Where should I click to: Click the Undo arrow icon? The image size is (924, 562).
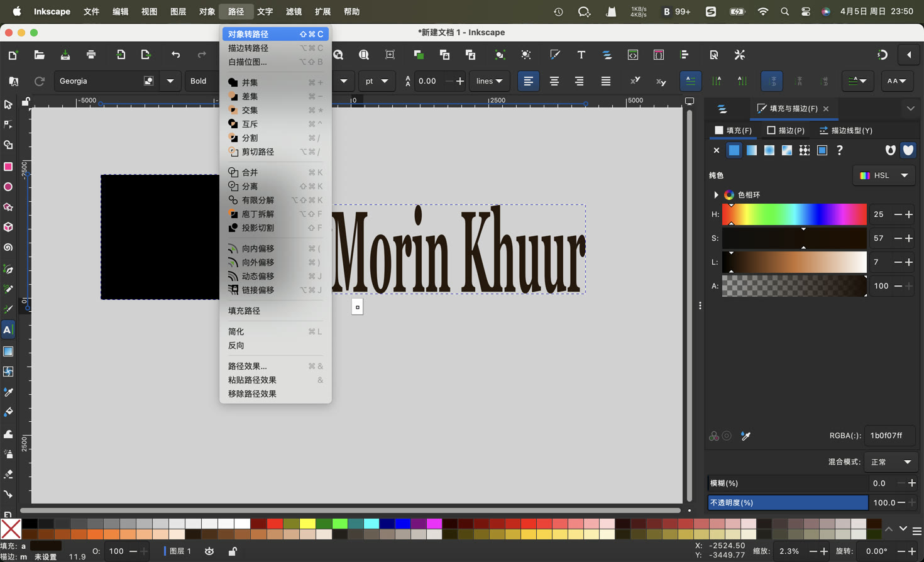[x=175, y=55]
